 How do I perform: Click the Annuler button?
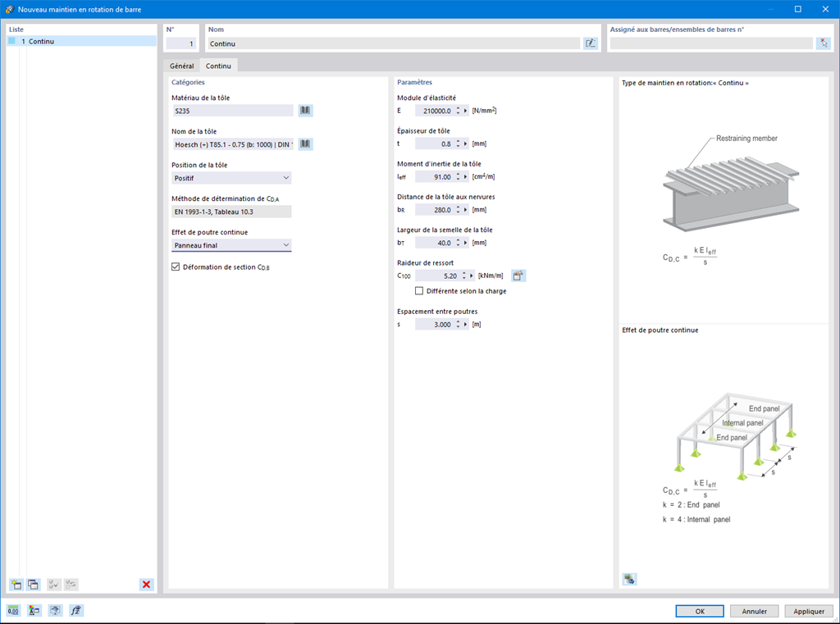click(755, 611)
